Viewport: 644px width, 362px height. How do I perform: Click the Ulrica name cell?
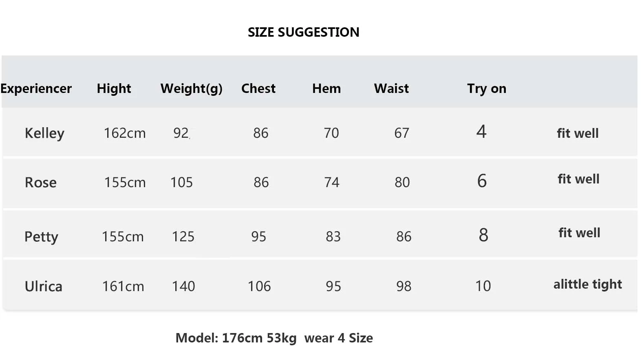coord(43,286)
